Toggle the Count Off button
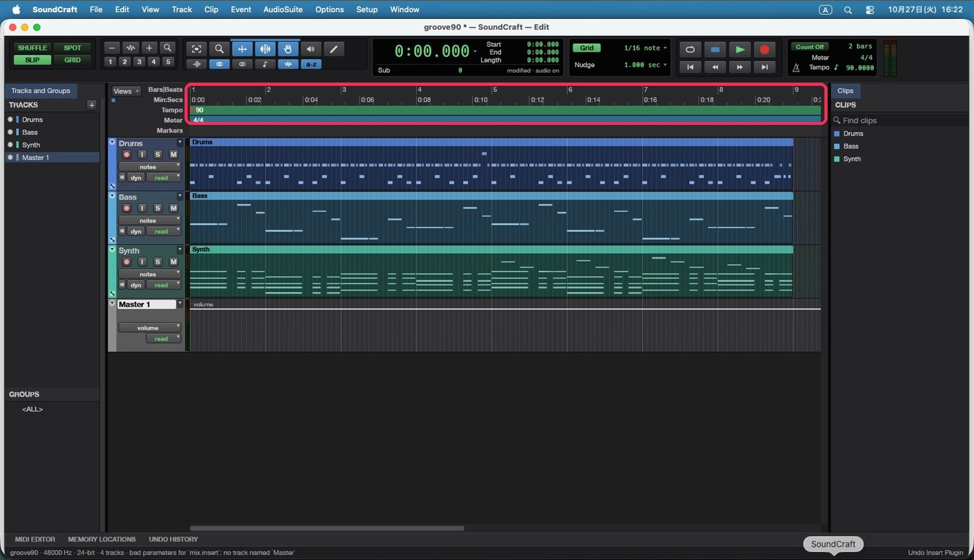 click(810, 47)
